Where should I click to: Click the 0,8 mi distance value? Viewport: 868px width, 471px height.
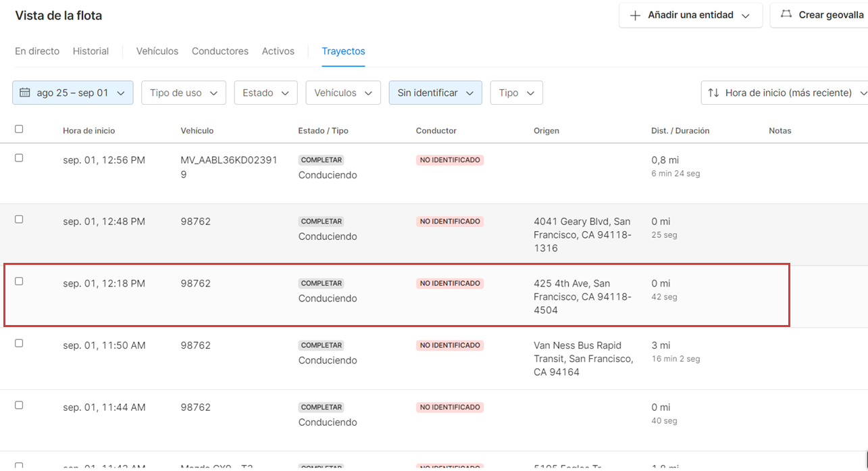665,160
